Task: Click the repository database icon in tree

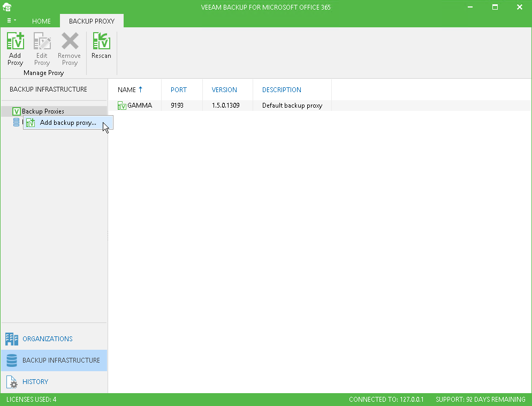Action: coord(16,122)
